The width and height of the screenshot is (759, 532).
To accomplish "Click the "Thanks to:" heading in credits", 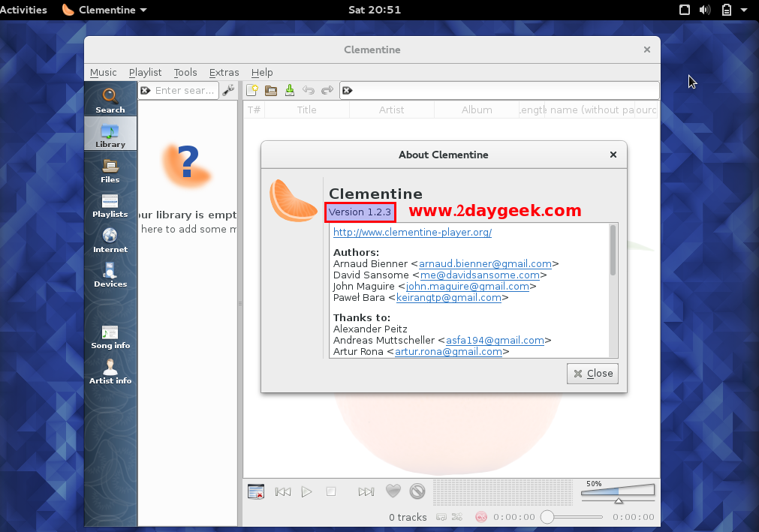I will (362, 317).
